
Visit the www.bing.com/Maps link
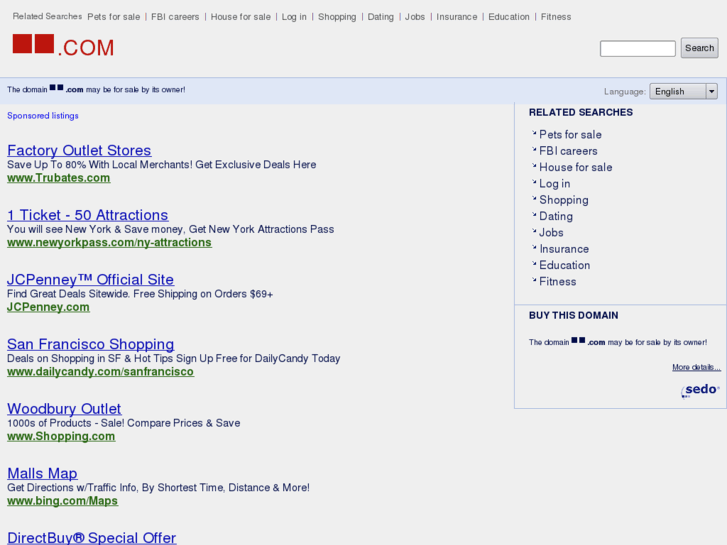[x=63, y=500]
